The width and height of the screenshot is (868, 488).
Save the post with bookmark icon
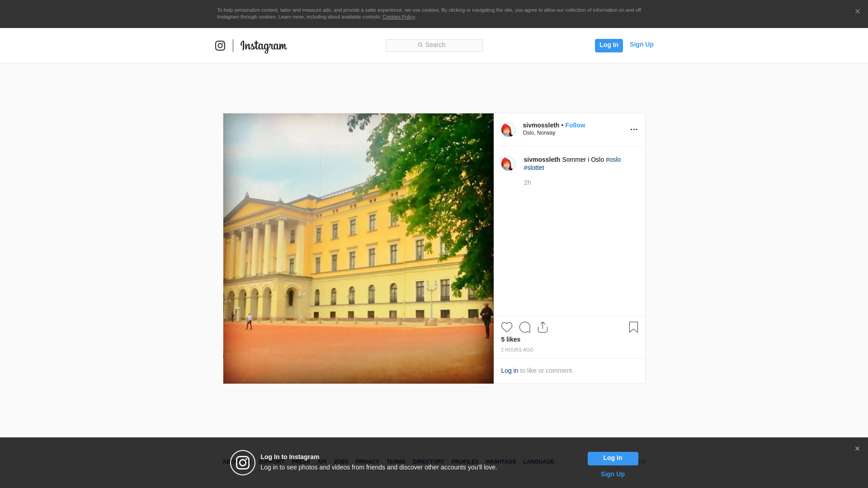633,327
